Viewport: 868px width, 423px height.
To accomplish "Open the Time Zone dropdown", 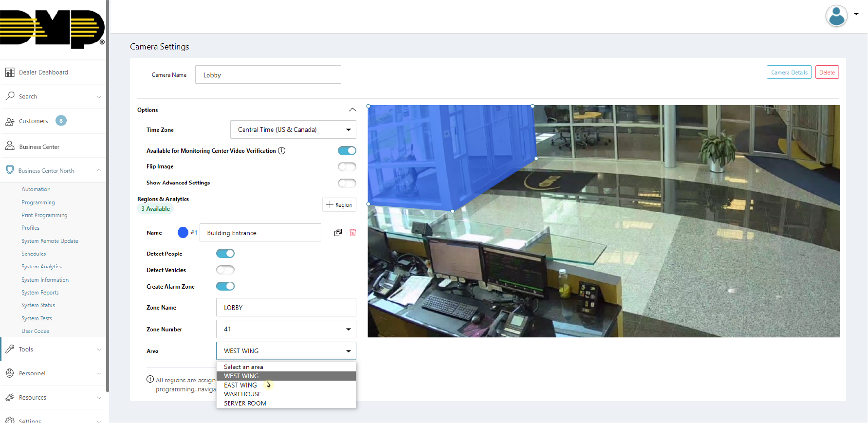I will (x=293, y=129).
